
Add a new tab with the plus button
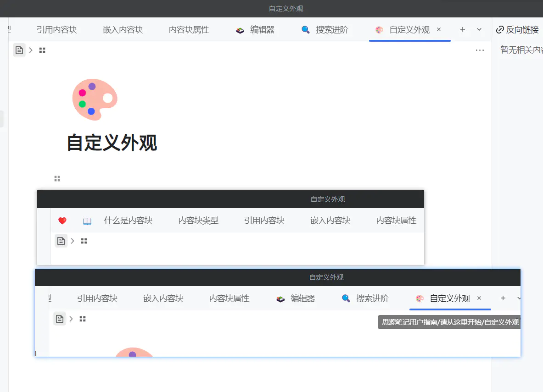tap(463, 29)
